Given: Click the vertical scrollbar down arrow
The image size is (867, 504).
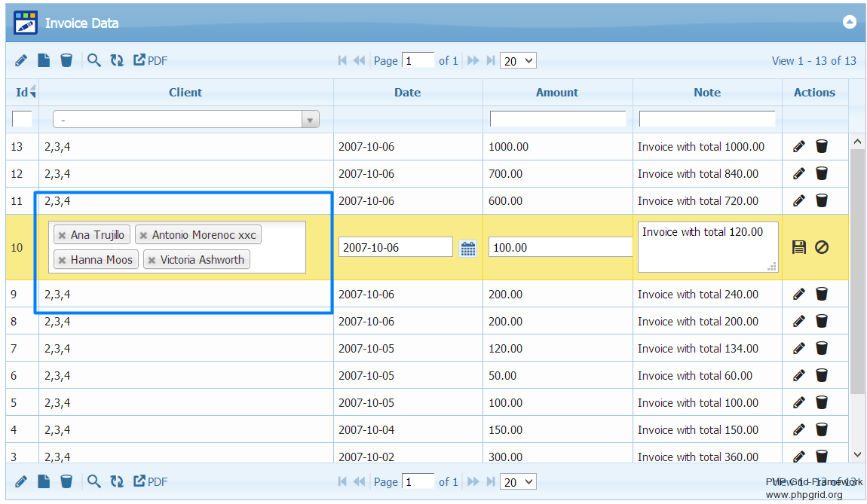Looking at the screenshot, I should pyautogui.click(x=857, y=454).
